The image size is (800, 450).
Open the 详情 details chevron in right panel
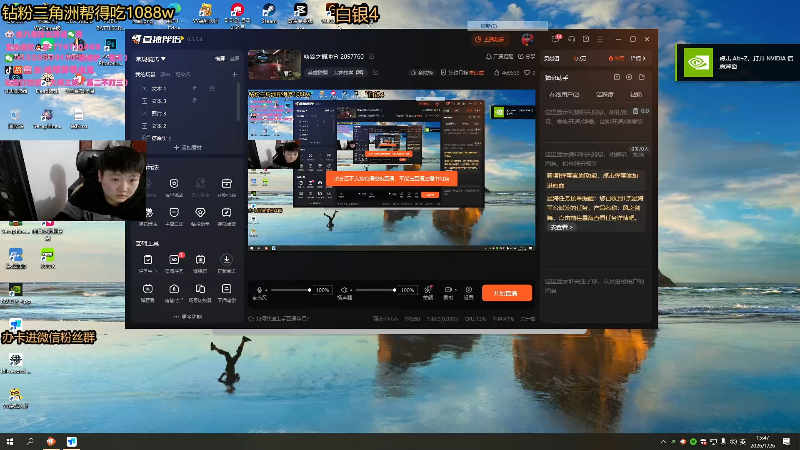pyautogui.click(x=638, y=59)
